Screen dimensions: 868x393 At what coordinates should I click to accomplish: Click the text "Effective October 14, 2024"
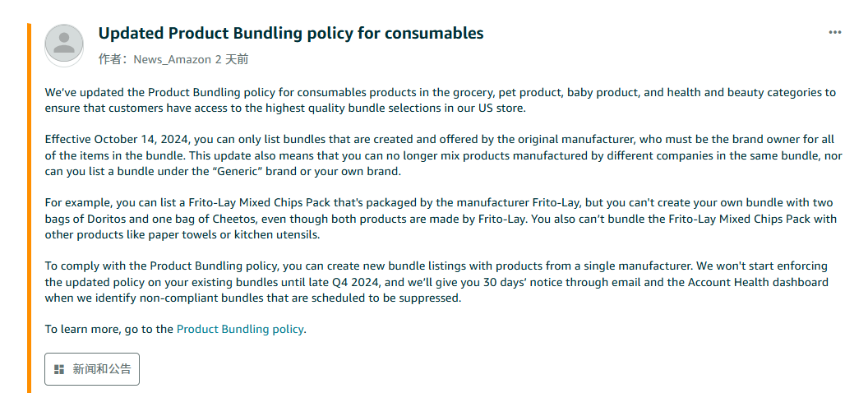point(118,140)
